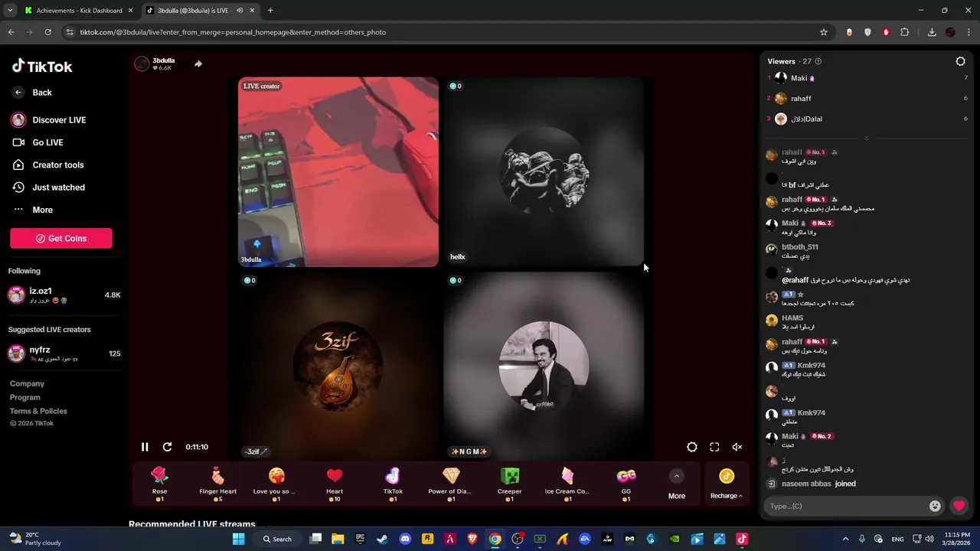Select guest hellx video tile
Viewport: 980px width, 551px height.
click(x=544, y=171)
